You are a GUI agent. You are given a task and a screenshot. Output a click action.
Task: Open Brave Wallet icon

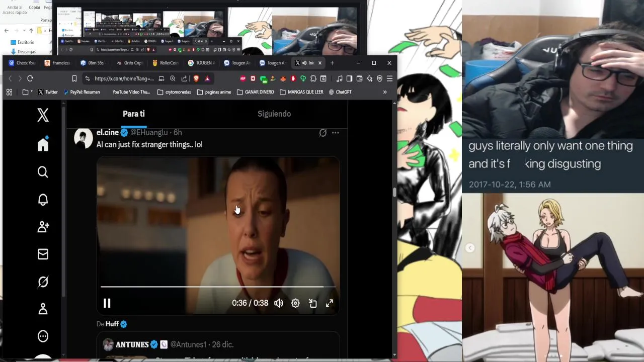359,78
